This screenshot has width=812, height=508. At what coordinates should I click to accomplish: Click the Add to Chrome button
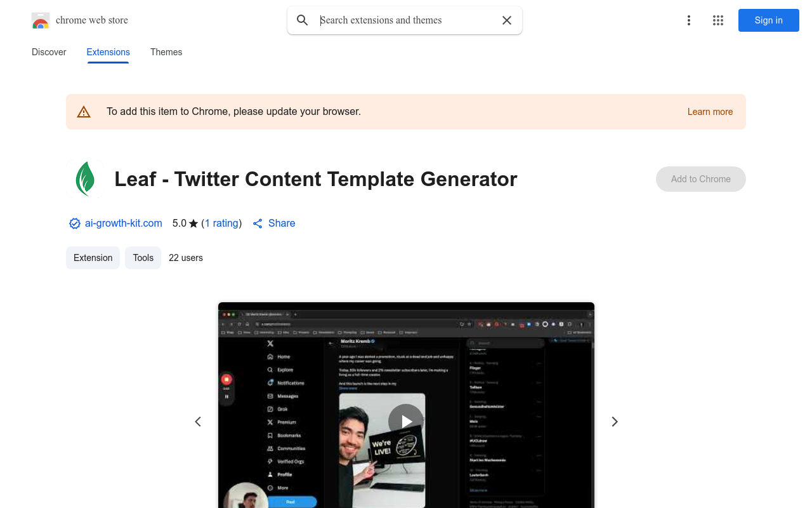point(701,179)
